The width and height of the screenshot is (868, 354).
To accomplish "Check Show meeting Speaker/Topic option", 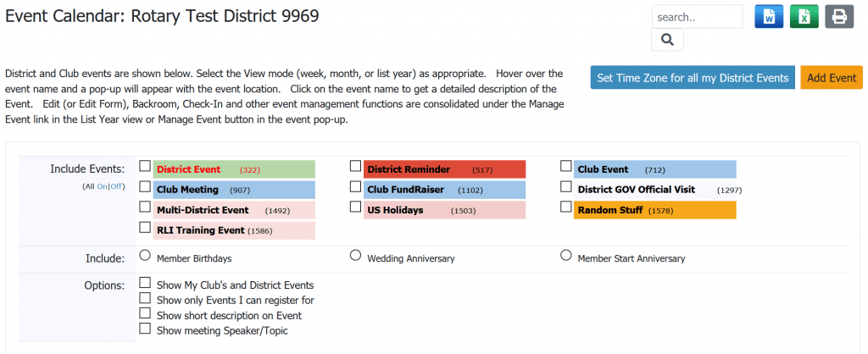I will pos(145,329).
